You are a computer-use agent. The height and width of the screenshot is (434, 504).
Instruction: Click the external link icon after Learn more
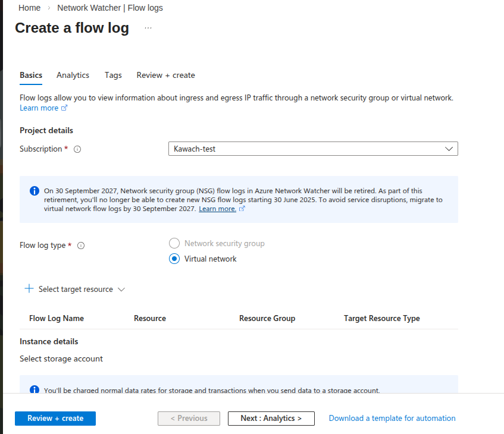coord(63,108)
